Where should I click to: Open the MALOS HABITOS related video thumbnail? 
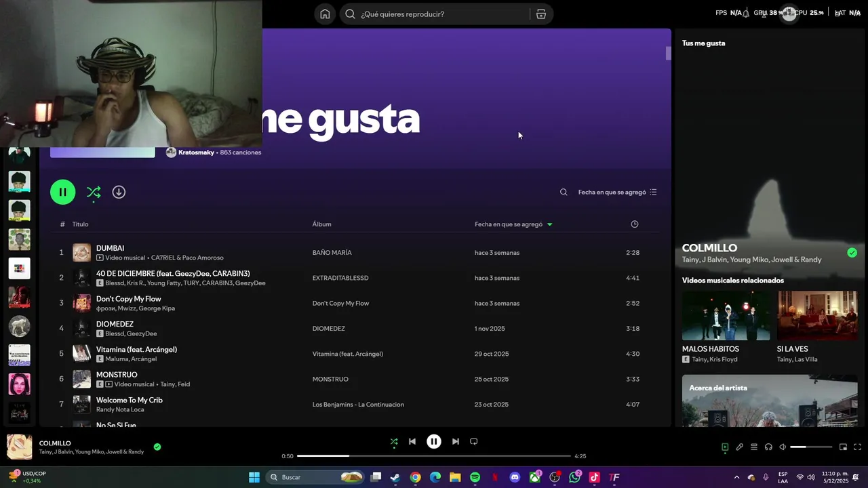tap(726, 316)
